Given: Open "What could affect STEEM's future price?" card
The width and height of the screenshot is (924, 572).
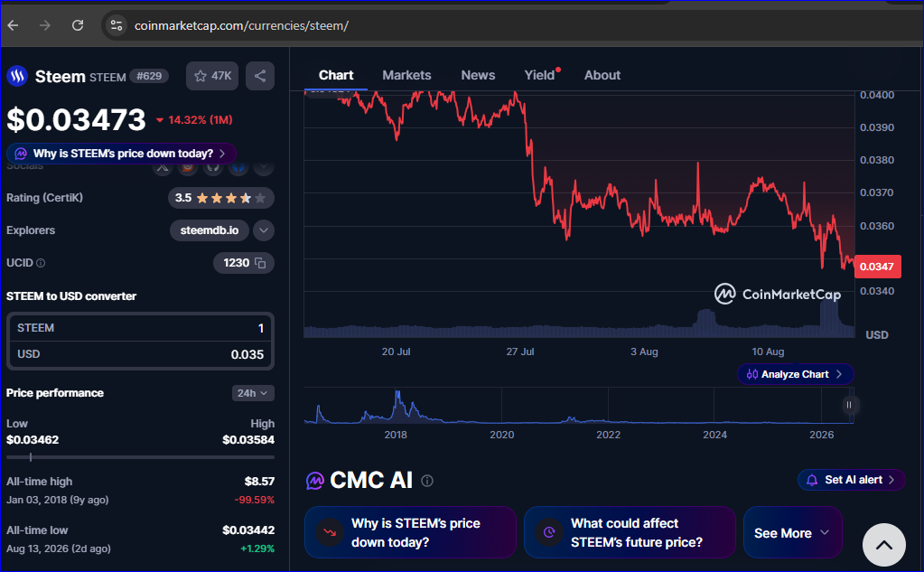Looking at the screenshot, I should pos(630,532).
